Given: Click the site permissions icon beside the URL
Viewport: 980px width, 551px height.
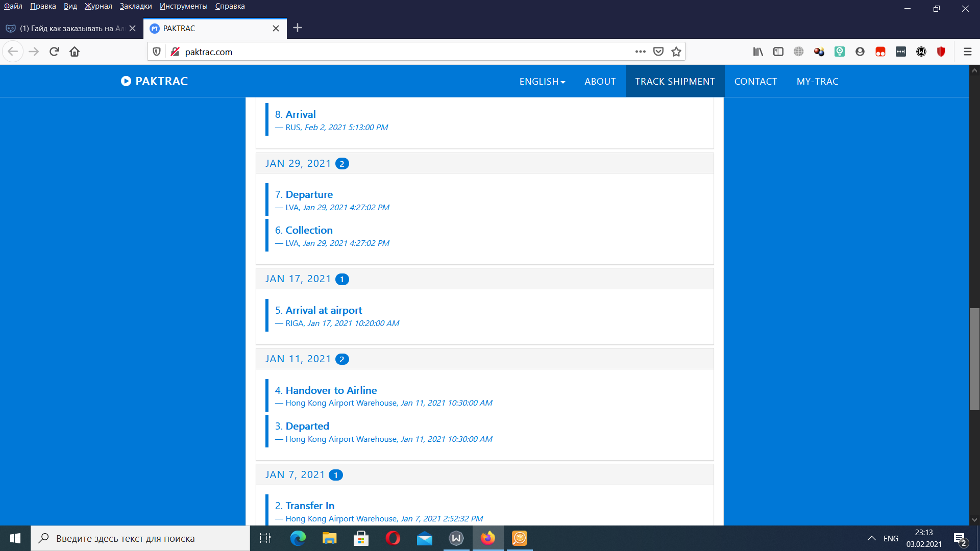Looking at the screenshot, I should pyautogui.click(x=175, y=52).
